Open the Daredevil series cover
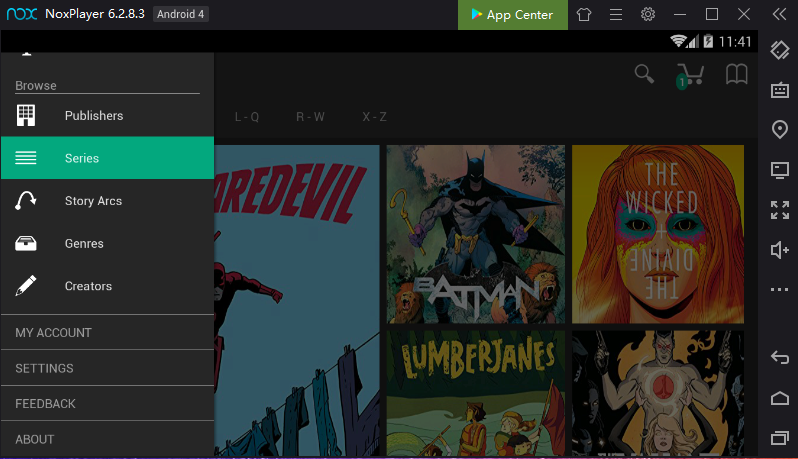798x459 pixels. coord(297,300)
